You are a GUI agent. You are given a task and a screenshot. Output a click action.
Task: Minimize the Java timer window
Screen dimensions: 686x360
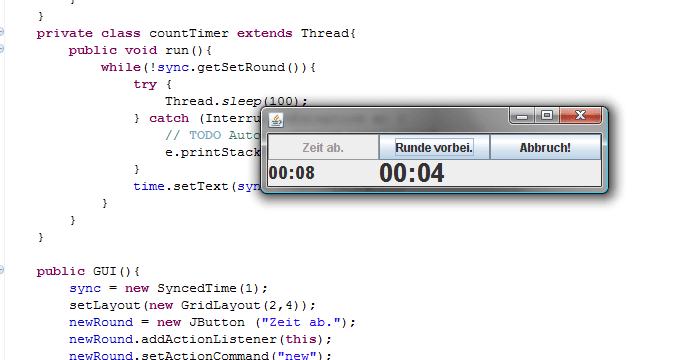point(522,116)
